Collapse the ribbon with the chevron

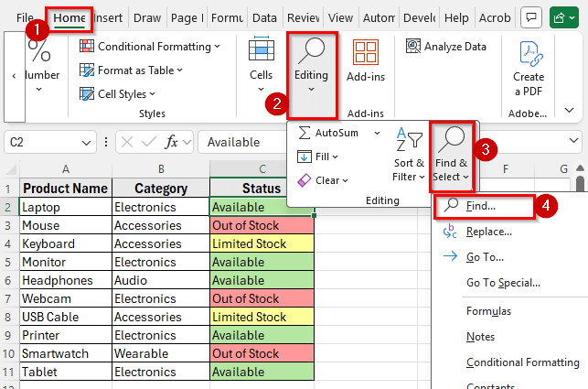[x=569, y=110]
